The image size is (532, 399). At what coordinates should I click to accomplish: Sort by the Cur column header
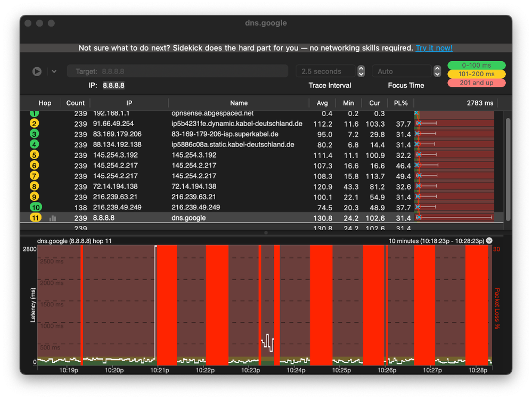click(x=374, y=103)
